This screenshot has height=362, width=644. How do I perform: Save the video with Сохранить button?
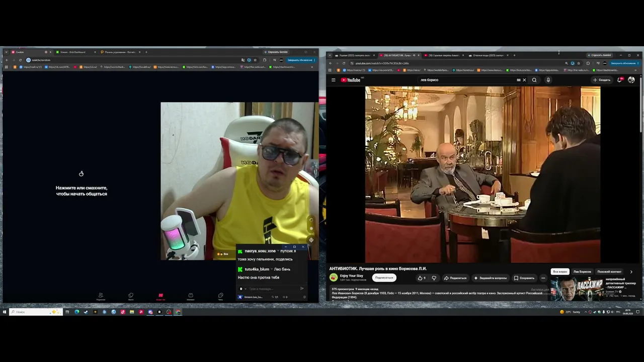click(x=524, y=278)
